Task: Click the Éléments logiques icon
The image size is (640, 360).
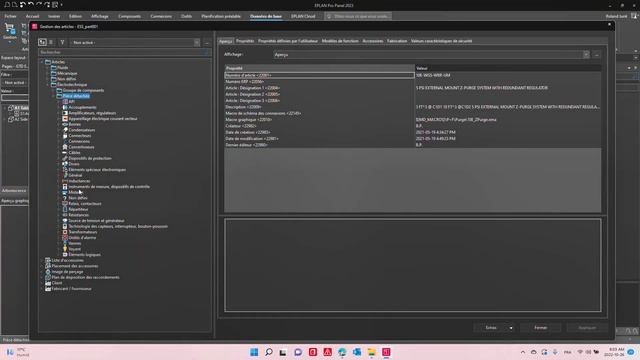Action: point(65,255)
